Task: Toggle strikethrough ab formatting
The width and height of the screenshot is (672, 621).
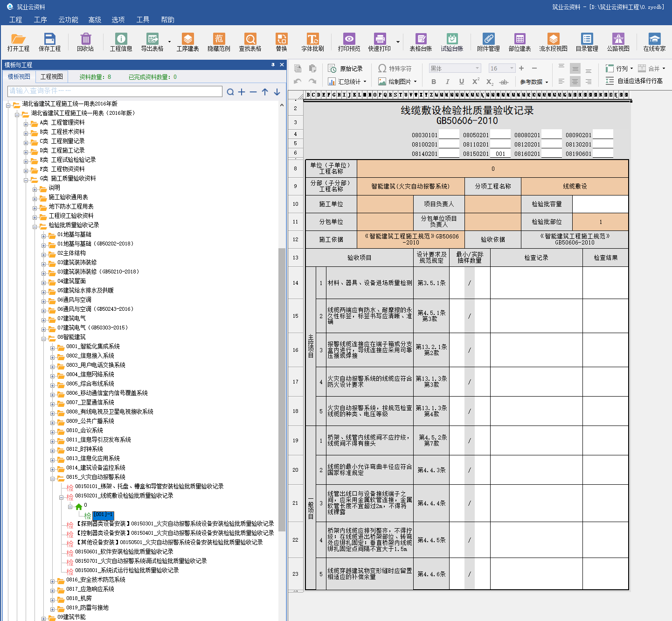Action: tap(504, 82)
